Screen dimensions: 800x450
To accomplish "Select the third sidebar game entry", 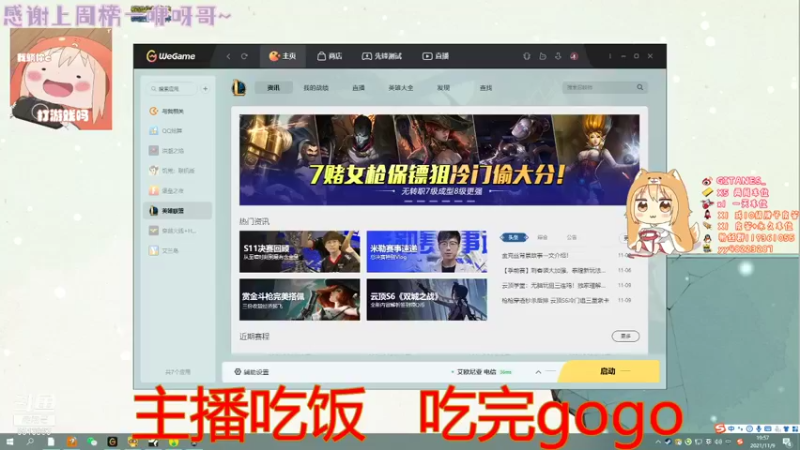I will (177, 151).
